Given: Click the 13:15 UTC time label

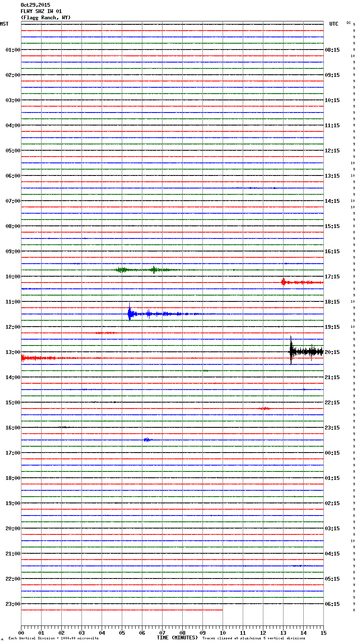Looking at the screenshot, I should tap(332, 176).
